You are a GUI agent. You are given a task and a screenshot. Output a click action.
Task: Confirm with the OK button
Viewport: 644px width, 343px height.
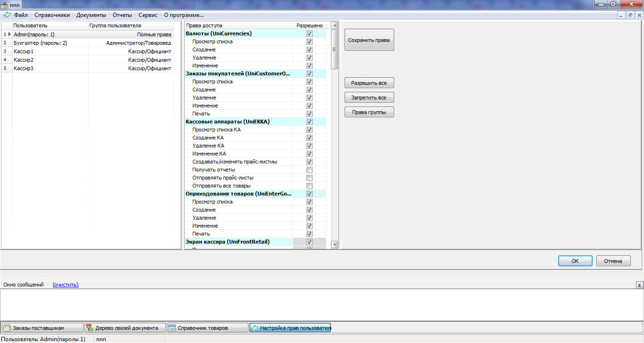575,261
